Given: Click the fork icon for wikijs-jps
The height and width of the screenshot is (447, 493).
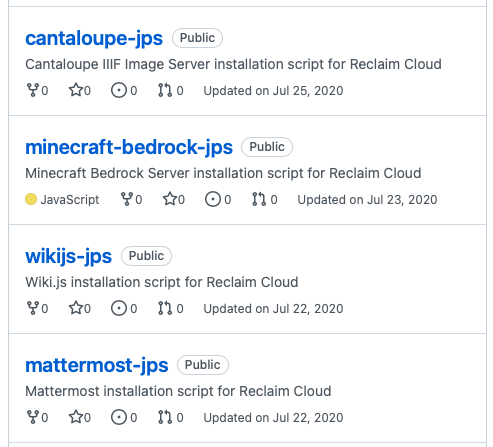Looking at the screenshot, I should pos(33,308).
